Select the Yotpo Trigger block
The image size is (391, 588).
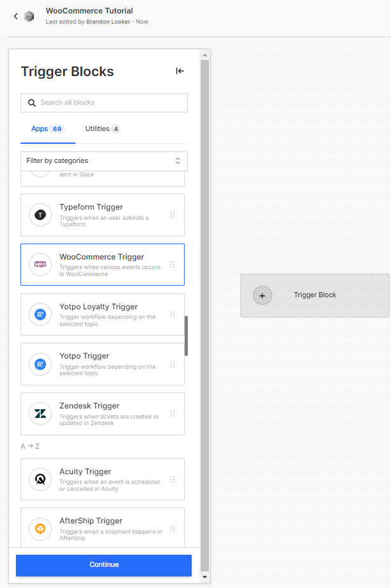pyautogui.click(x=102, y=364)
